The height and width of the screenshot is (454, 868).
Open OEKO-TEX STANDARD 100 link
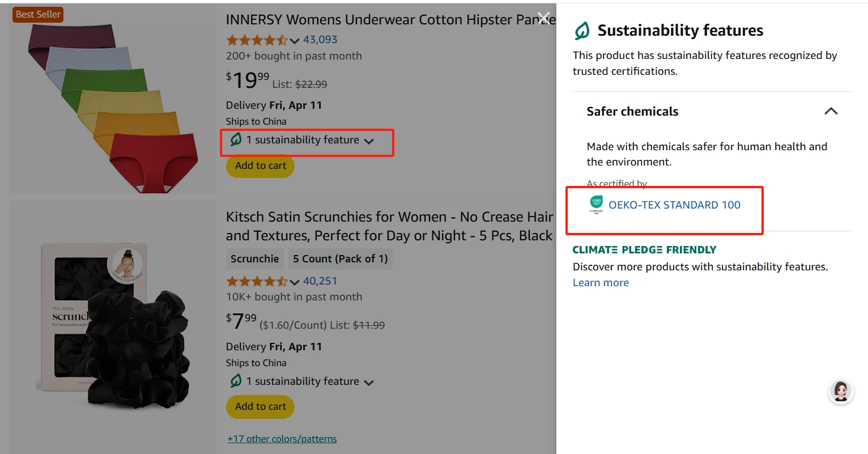(674, 205)
